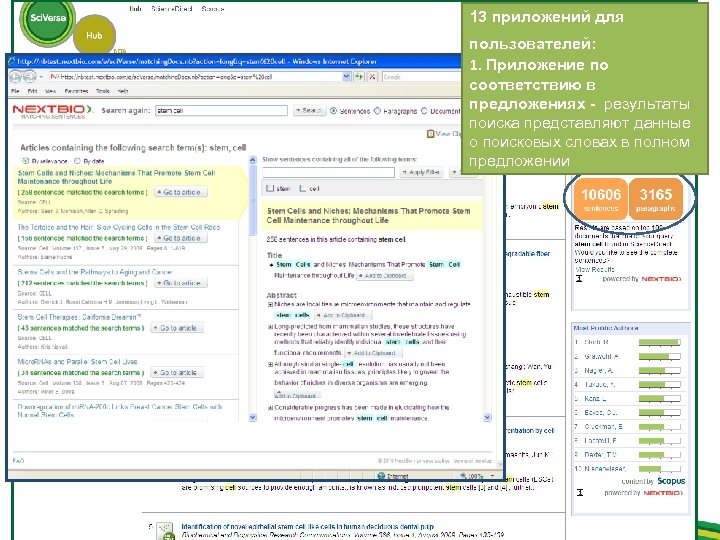Click the 'View Results' link in NextBio panel

[x=595, y=270]
